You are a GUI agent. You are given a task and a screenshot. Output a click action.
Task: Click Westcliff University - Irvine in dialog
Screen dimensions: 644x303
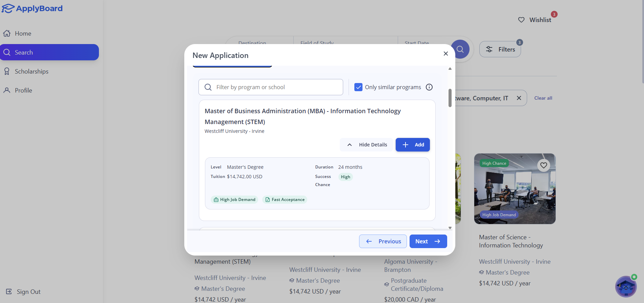coord(234,131)
